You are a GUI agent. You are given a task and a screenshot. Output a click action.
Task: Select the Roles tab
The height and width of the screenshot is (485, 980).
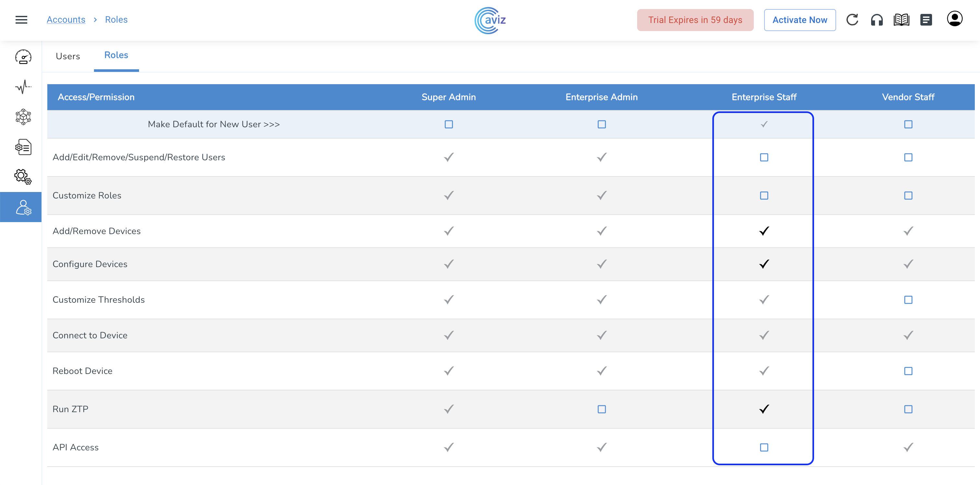[116, 55]
